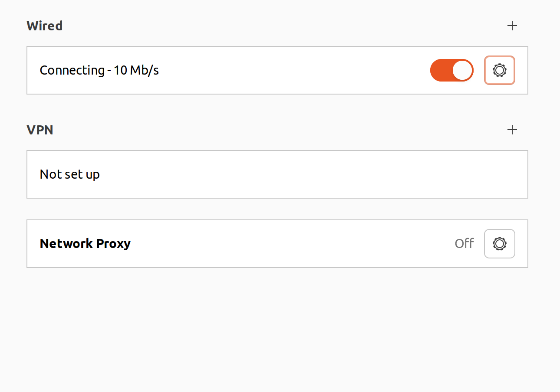Click the VPN section heading
The height and width of the screenshot is (392, 560).
point(40,130)
